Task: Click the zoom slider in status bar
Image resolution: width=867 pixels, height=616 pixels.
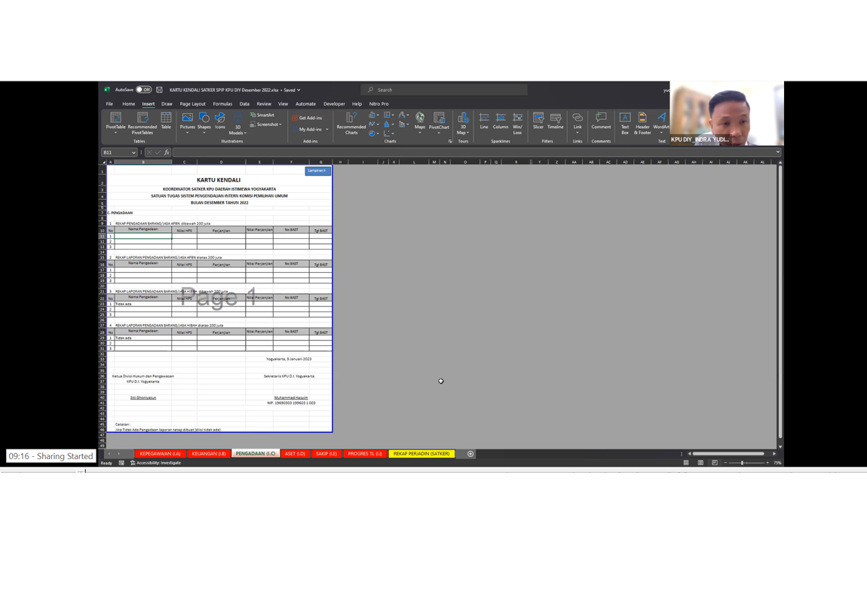Action: pos(742,463)
